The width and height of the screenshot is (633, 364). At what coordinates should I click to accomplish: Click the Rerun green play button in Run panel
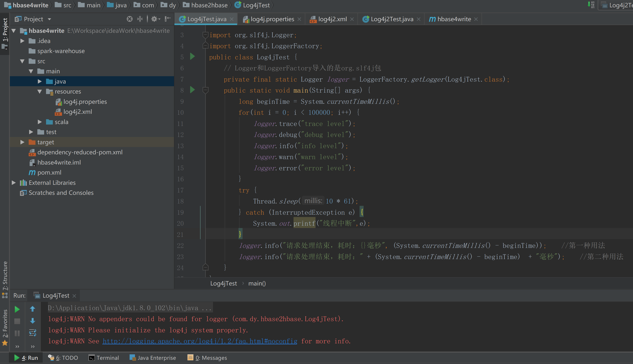[17, 309]
